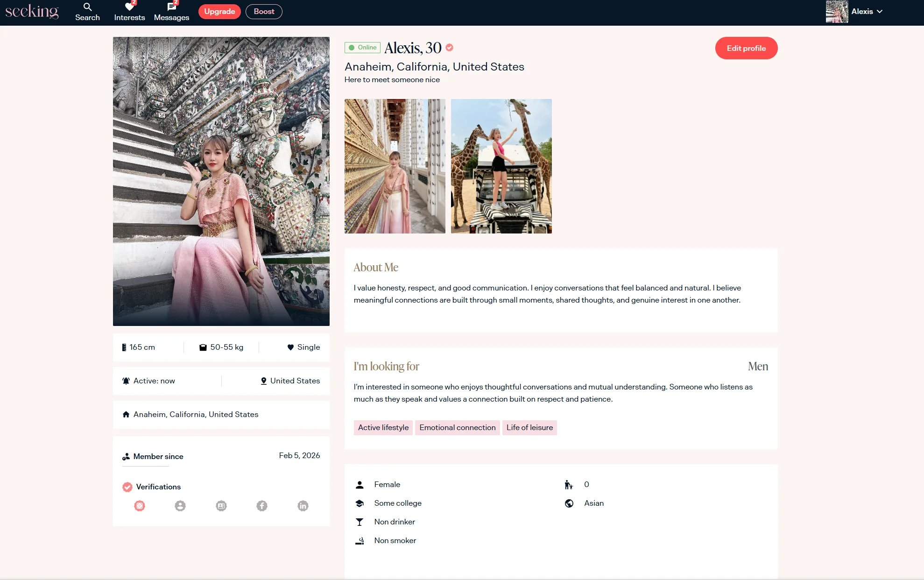Click the profile person verification icon
This screenshot has height=580, width=924.
pyautogui.click(x=180, y=506)
